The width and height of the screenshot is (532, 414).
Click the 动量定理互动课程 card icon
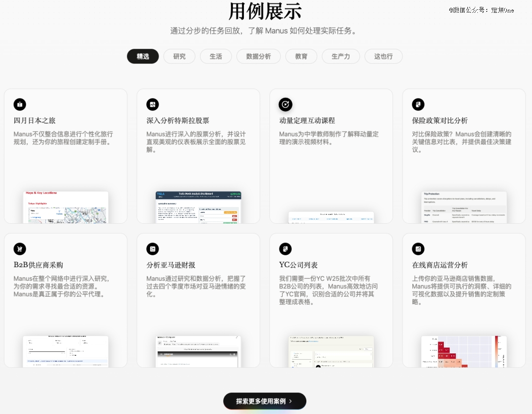pyautogui.click(x=286, y=104)
